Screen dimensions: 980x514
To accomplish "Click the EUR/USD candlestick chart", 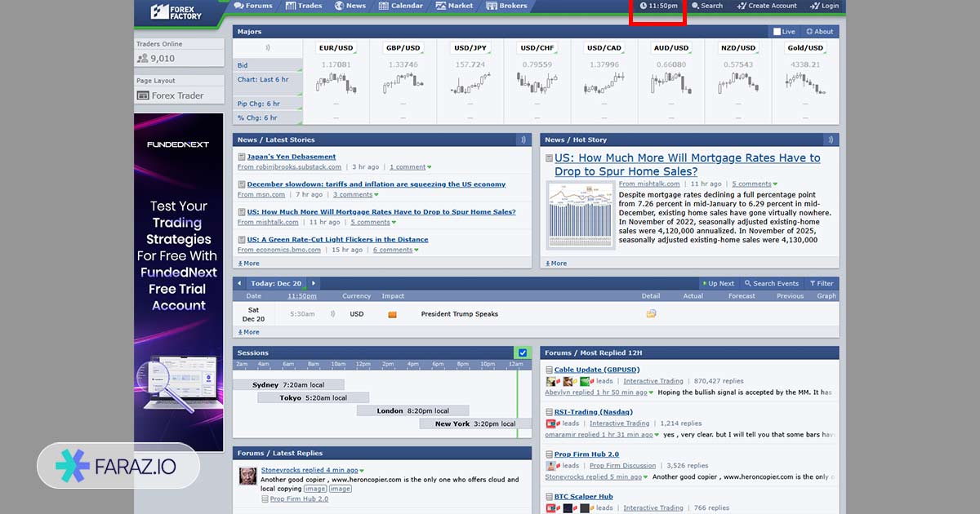I will [336, 83].
